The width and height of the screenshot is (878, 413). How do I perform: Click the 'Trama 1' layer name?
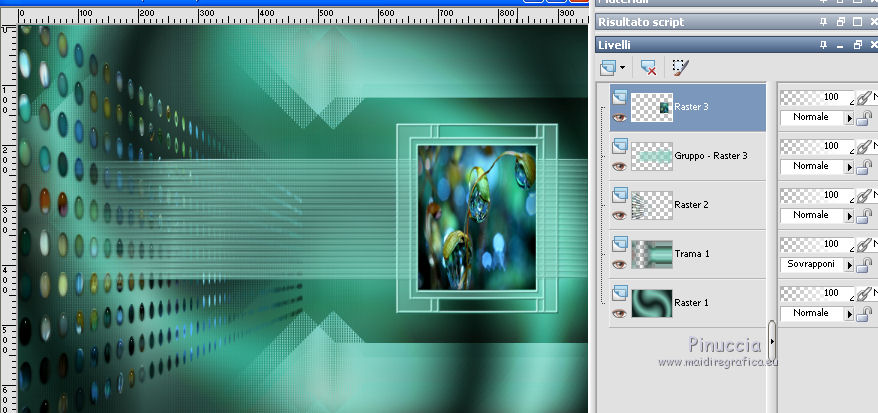coord(692,254)
